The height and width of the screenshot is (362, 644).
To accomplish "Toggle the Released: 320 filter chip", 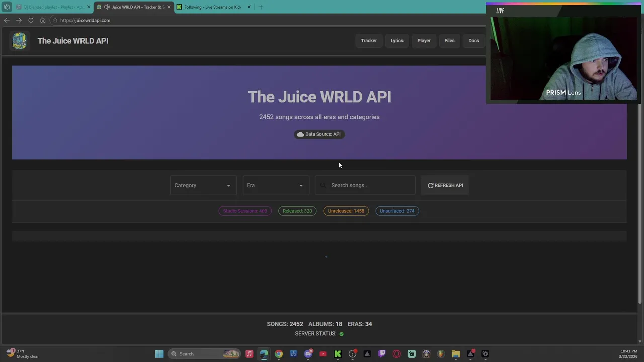I will [x=297, y=211].
